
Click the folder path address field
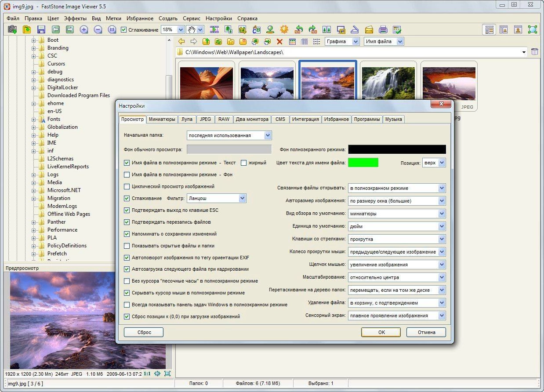tap(352, 52)
